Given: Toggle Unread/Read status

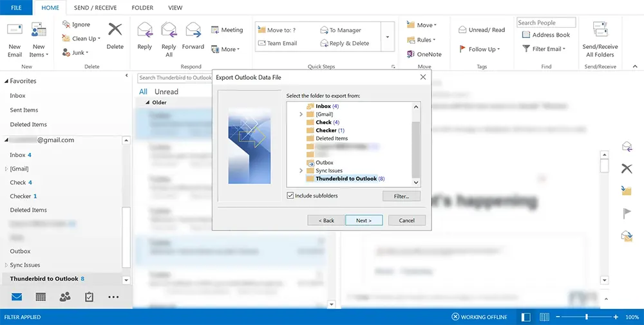Looking at the screenshot, I should pyautogui.click(x=481, y=30).
